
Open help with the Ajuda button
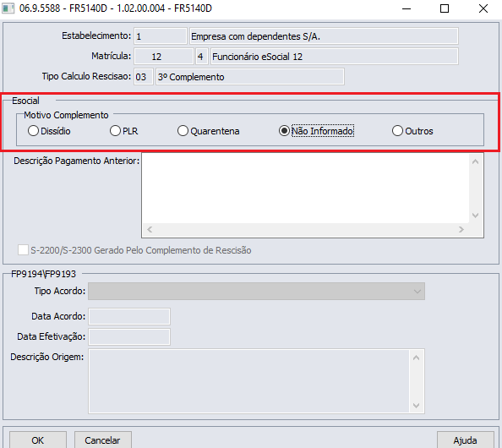tap(465, 440)
